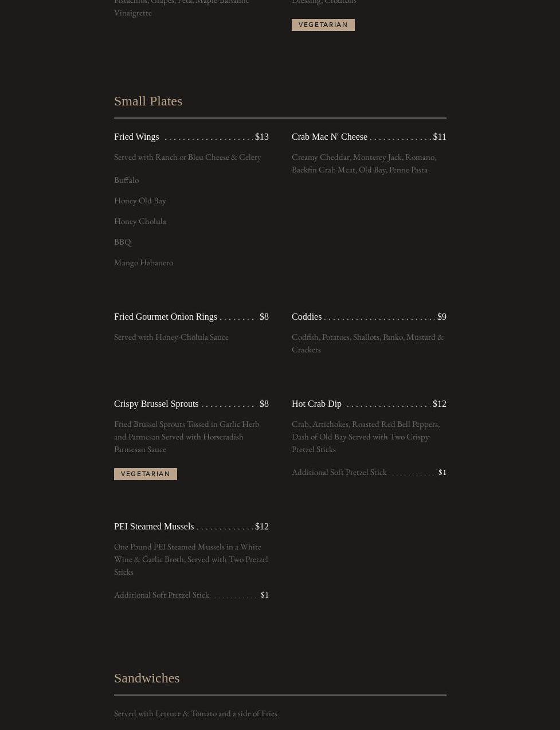This screenshot has width=560, height=730.
Task: Click the Fried Gourmet Onion Rings title
Action: pyautogui.click(x=166, y=317)
